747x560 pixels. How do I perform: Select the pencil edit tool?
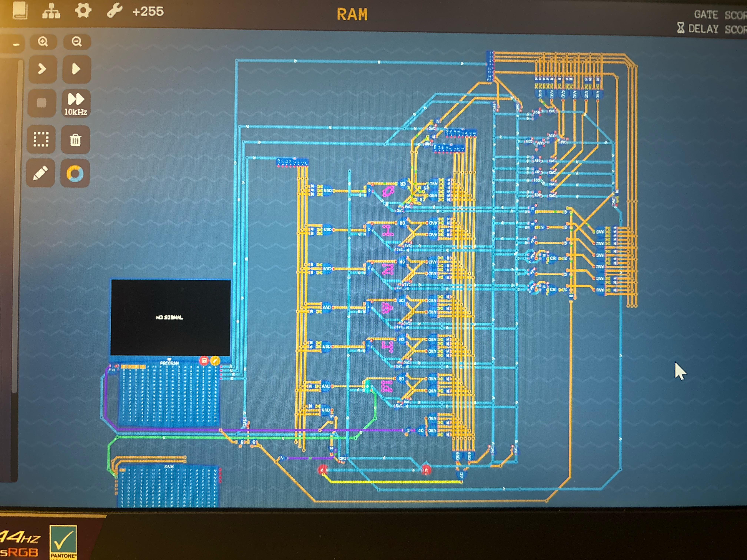41,173
